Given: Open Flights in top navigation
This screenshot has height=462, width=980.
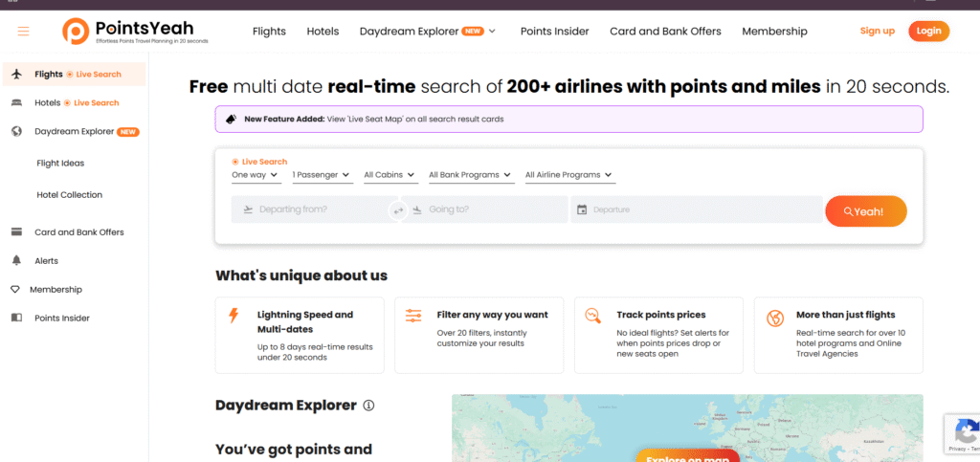Looking at the screenshot, I should [269, 32].
